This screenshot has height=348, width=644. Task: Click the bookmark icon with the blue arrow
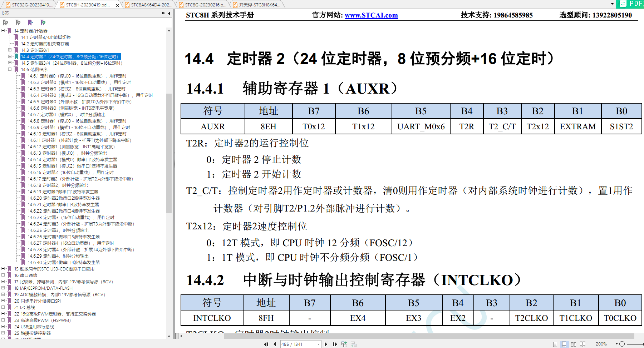[30, 23]
